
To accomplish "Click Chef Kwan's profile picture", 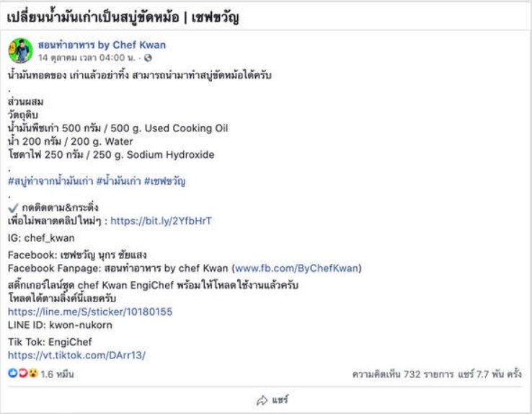I will click(20, 50).
